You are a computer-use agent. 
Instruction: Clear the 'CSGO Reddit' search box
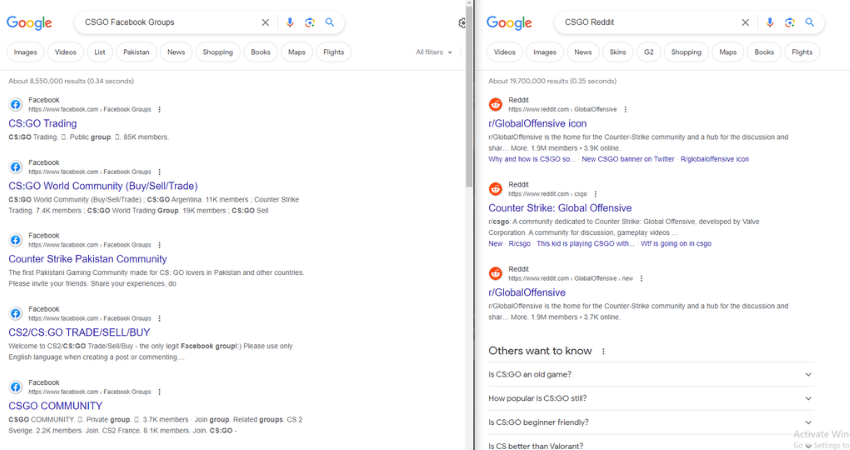[x=745, y=22]
